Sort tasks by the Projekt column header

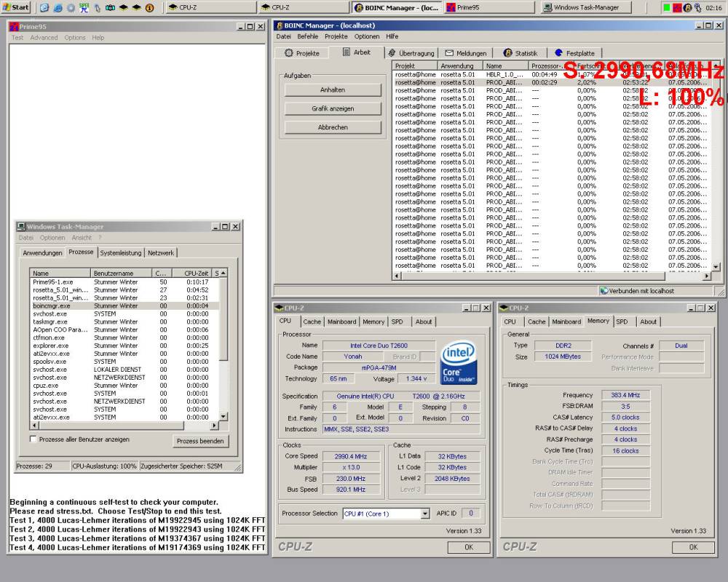click(x=415, y=66)
